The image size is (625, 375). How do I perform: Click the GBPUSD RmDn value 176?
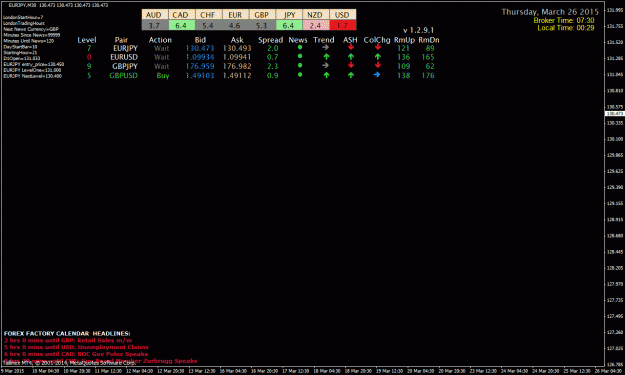428,75
